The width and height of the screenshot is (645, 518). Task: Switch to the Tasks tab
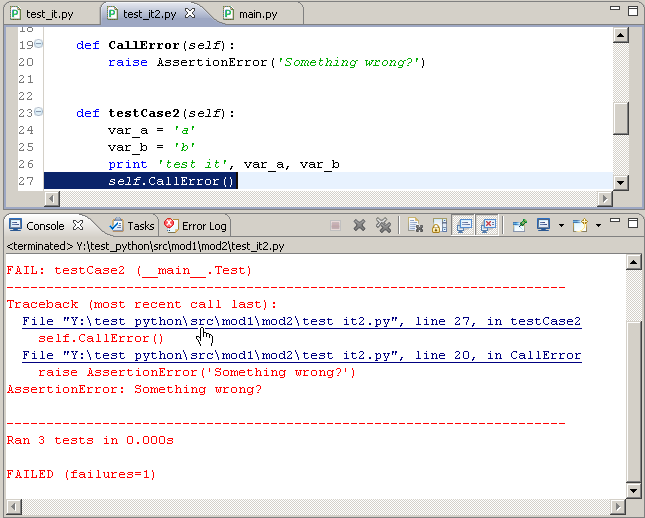(x=132, y=226)
